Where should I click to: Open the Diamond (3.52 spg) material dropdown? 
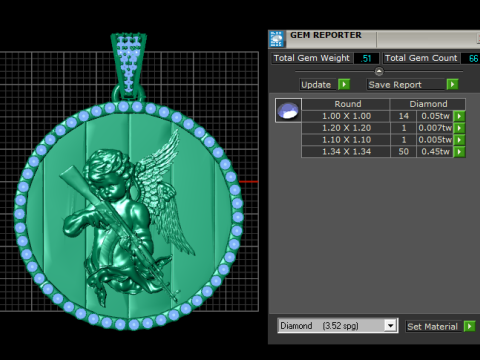tap(390, 325)
